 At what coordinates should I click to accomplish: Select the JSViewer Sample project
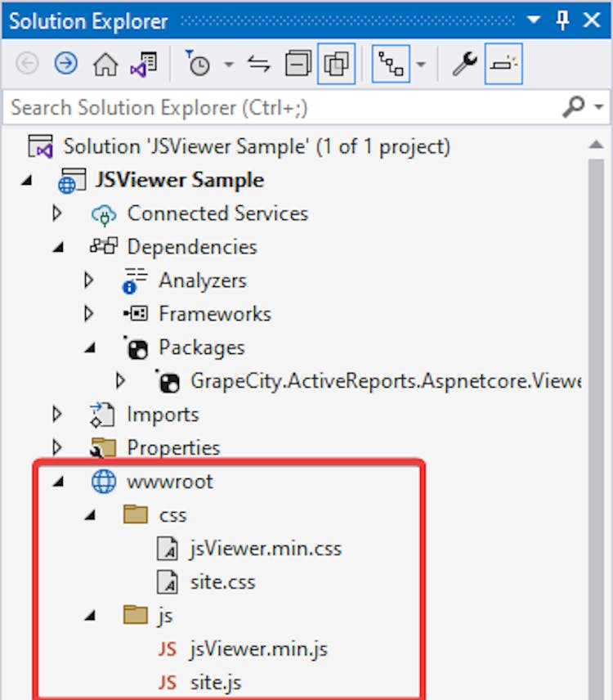pos(179,180)
